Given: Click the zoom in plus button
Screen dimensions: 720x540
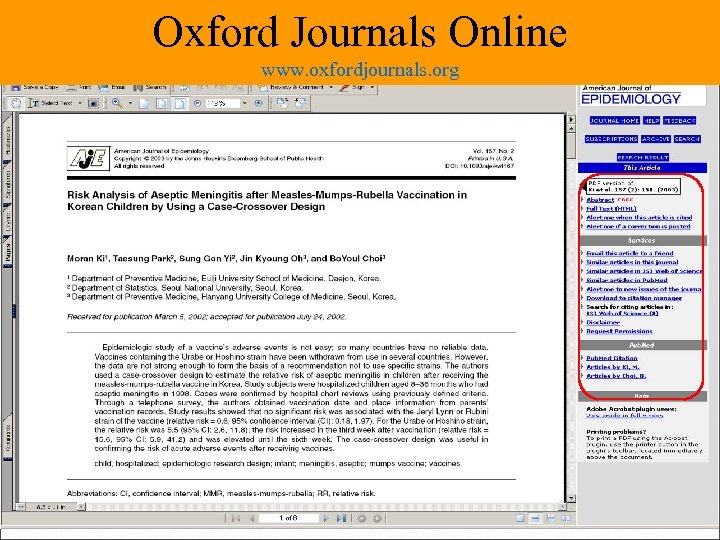Looking at the screenshot, I should point(259,104).
